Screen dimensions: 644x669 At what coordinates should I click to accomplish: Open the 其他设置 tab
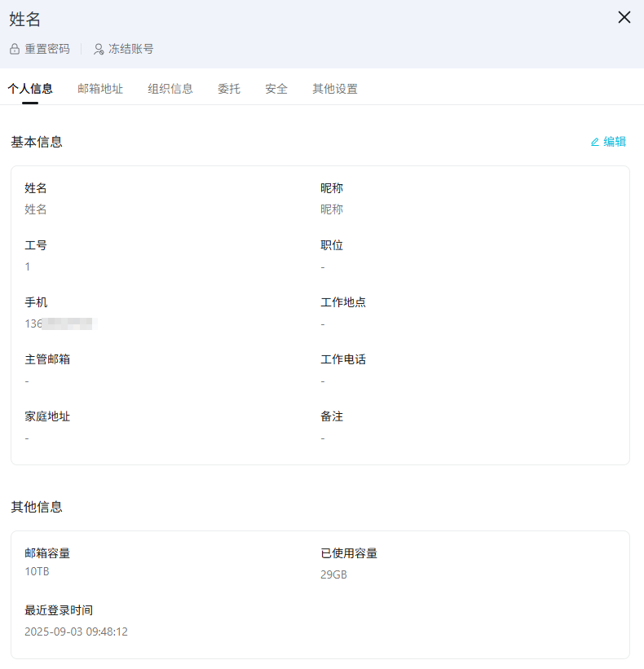335,89
